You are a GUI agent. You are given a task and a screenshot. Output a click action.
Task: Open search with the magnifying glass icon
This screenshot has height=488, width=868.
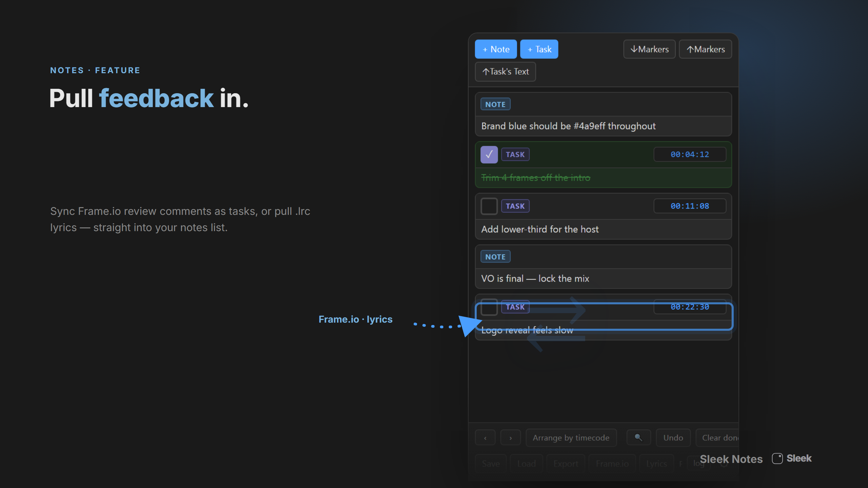(x=638, y=438)
